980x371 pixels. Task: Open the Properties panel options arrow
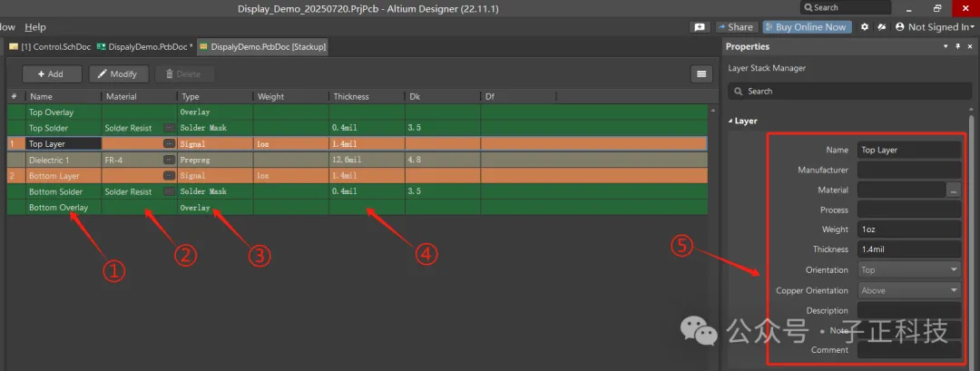click(946, 47)
